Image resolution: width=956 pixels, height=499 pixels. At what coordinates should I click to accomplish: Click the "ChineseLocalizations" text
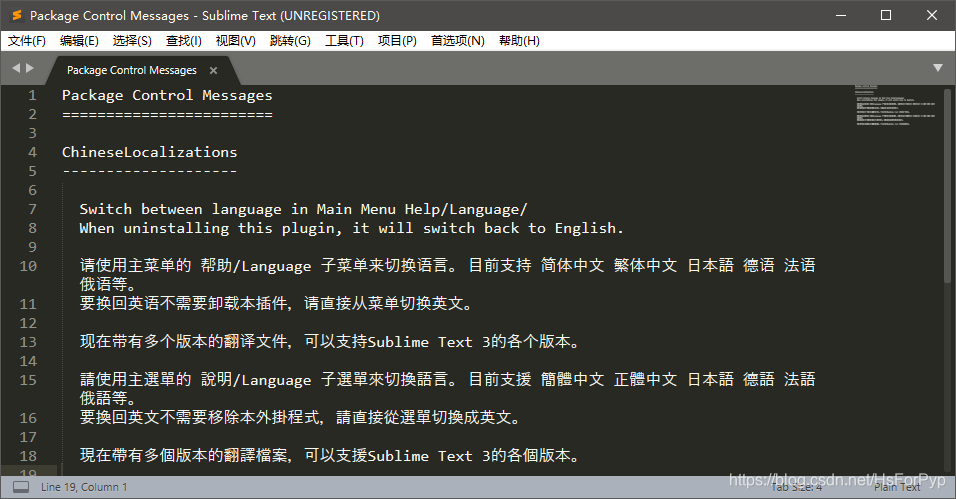[149, 153]
